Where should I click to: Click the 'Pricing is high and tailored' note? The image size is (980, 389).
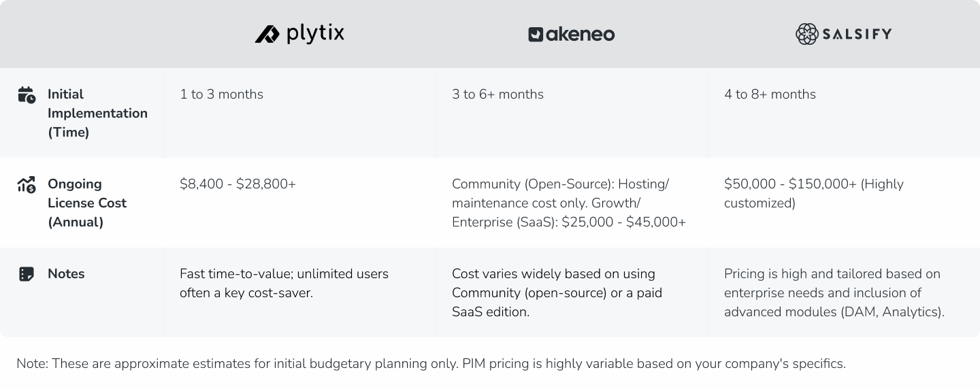[x=834, y=292]
